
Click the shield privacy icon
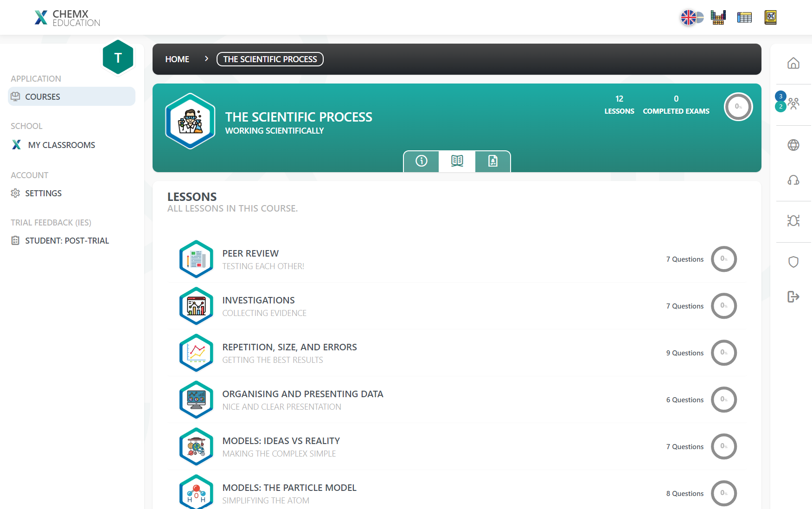793,262
